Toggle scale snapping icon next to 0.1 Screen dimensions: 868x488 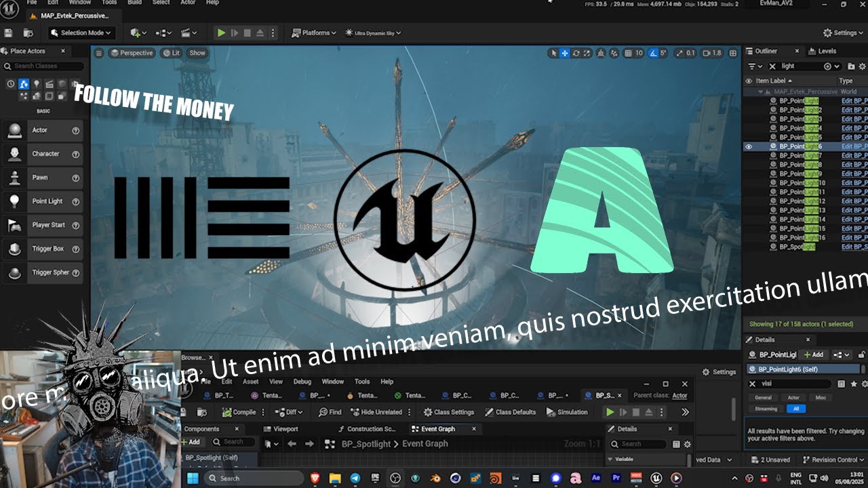coord(679,53)
